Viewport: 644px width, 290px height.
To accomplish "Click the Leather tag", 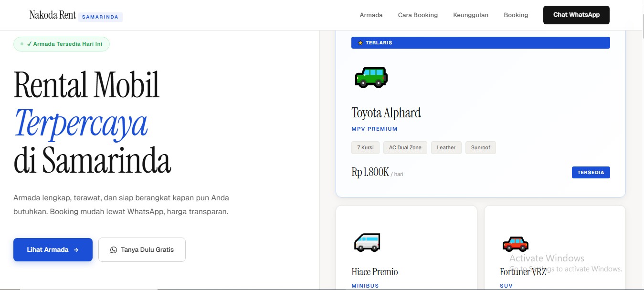I will point(446,147).
